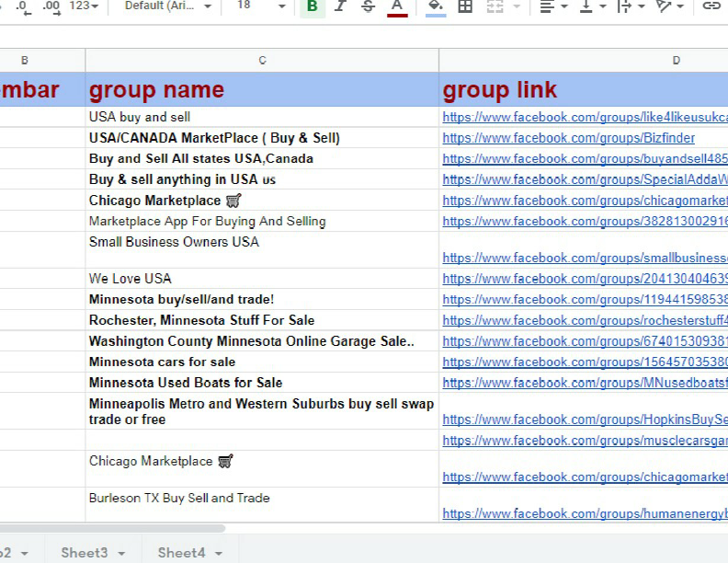Open the 123 number format dropdown
The height and width of the screenshot is (563, 728).
pyautogui.click(x=84, y=6)
